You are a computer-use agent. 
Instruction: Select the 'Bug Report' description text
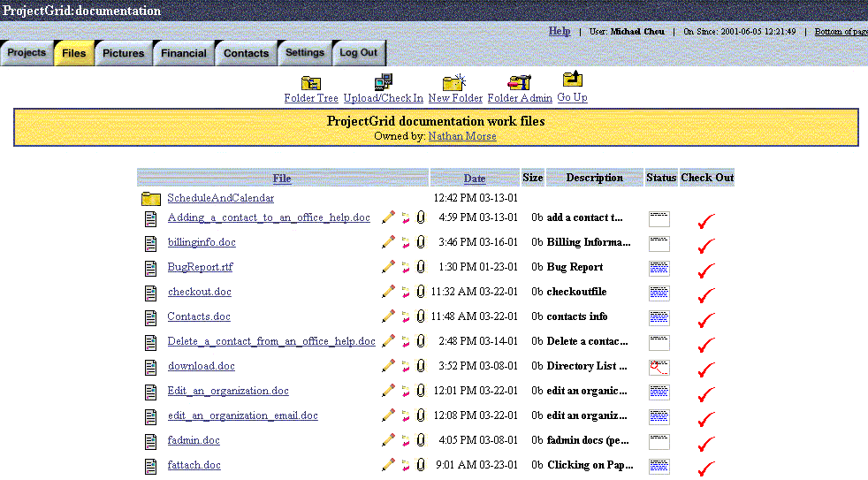point(575,267)
